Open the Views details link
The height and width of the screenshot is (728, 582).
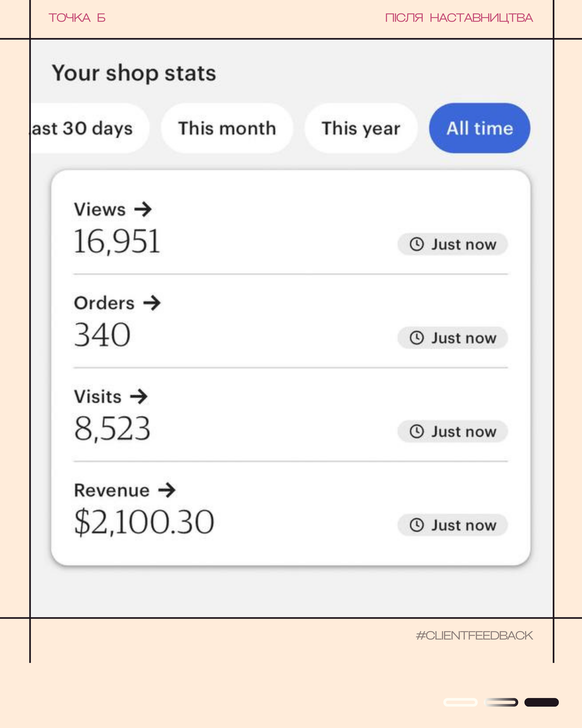click(100, 209)
